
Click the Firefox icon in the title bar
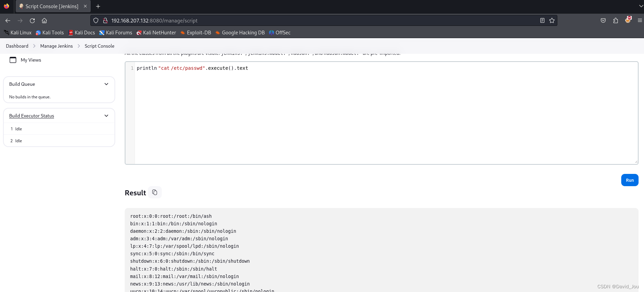[6, 6]
